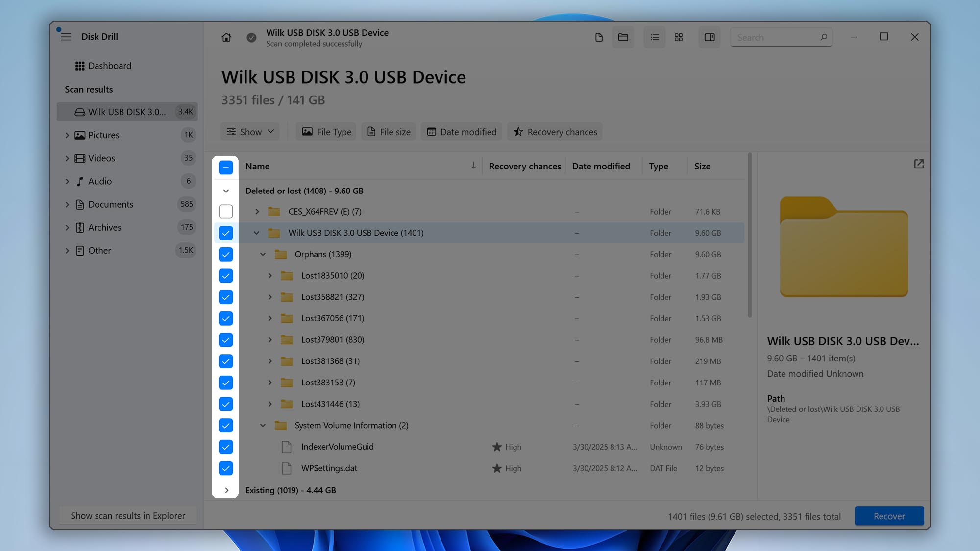Uncheck the Orphans folder checkbox

coord(226,254)
